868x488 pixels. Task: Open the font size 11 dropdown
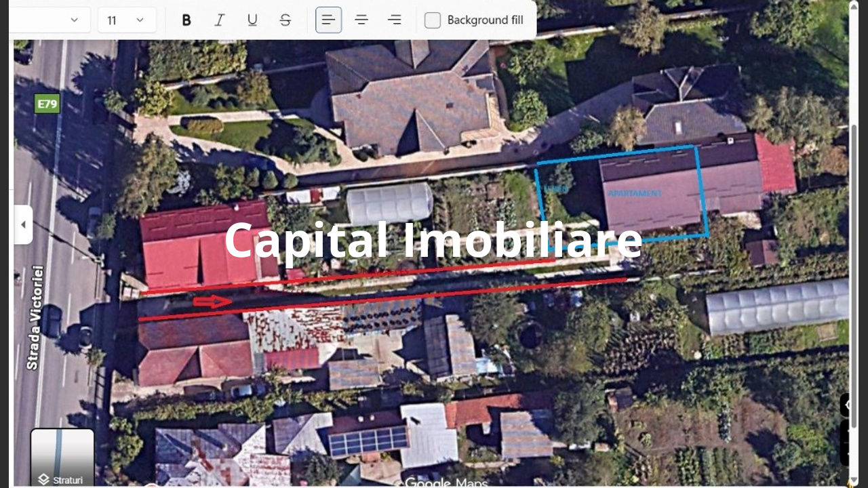click(x=127, y=20)
